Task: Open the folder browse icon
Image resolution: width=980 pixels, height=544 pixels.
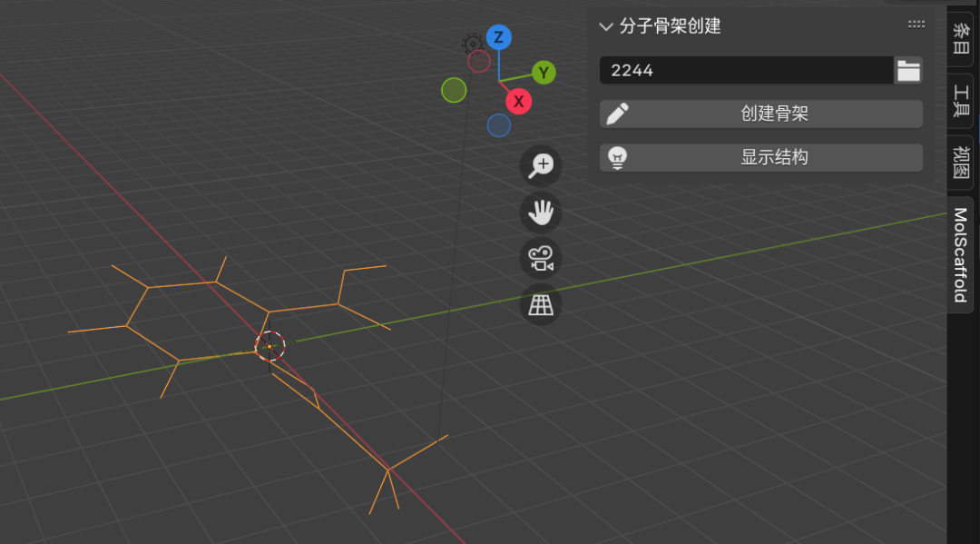Action: [x=908, y=70]
